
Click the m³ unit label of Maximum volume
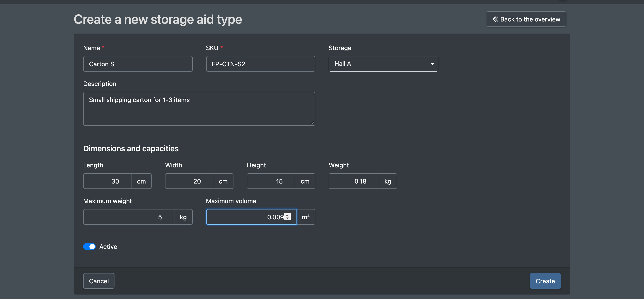(306, 217)
